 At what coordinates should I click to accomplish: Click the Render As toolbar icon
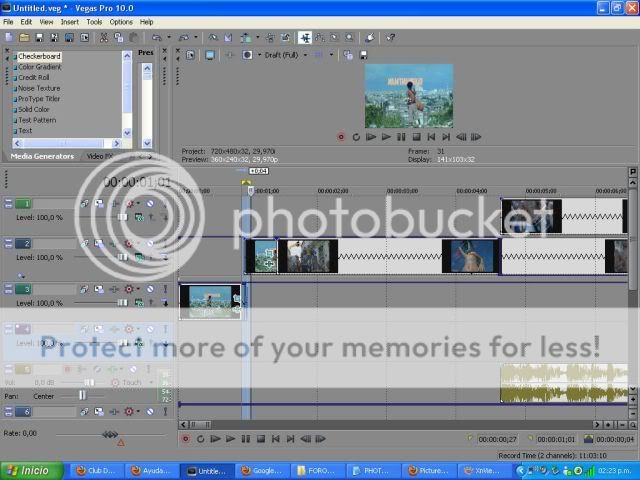tap(69, 38)
